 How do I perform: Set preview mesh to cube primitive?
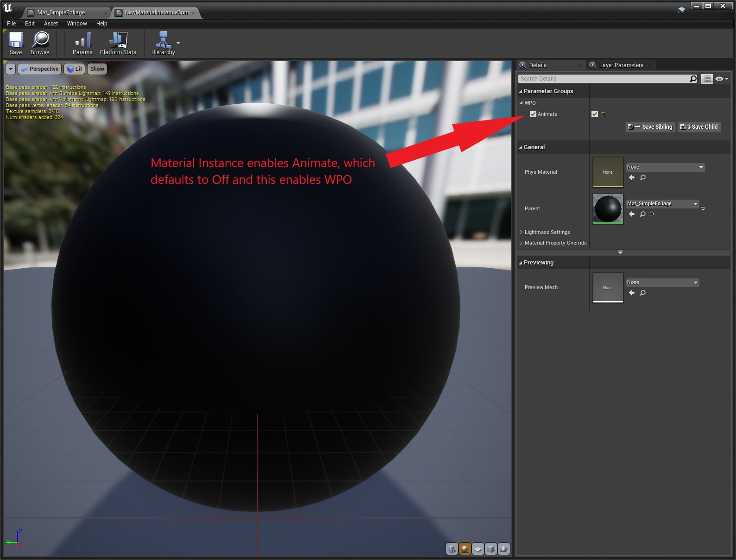click(x=491, y=549)
